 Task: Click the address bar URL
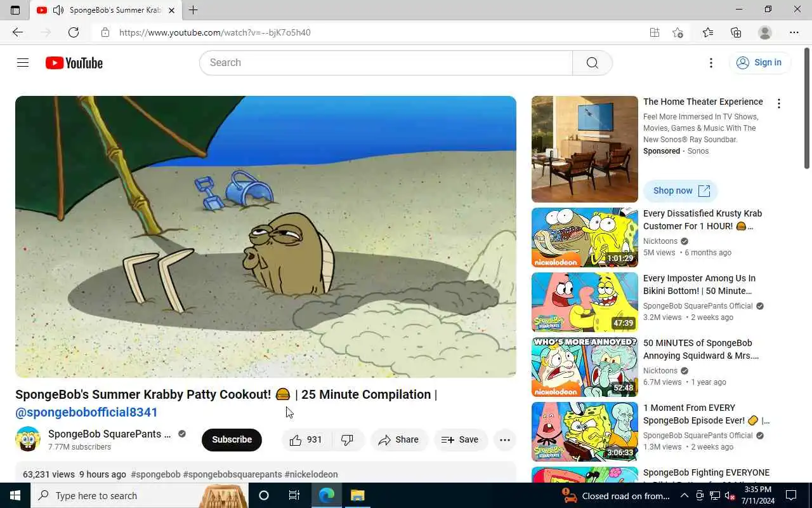coord(215,32)
